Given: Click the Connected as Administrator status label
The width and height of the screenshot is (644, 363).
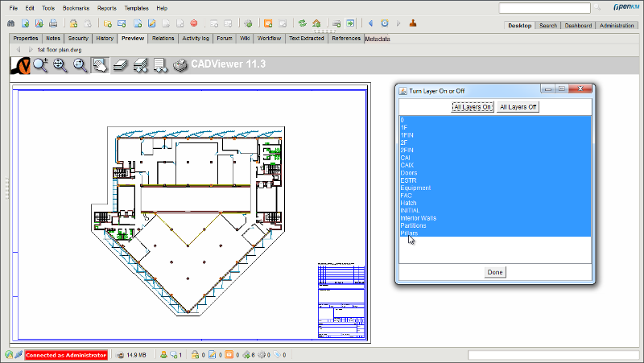Looking at the screenshot, I should click(66, 355).
